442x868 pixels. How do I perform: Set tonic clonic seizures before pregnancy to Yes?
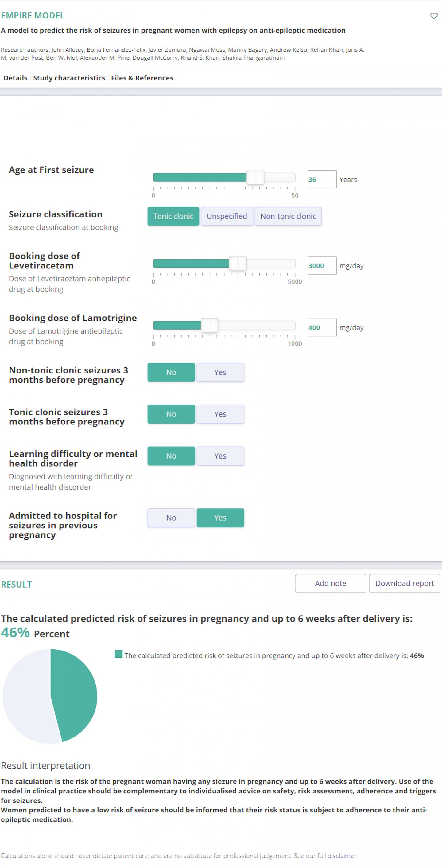coord(220,414)
